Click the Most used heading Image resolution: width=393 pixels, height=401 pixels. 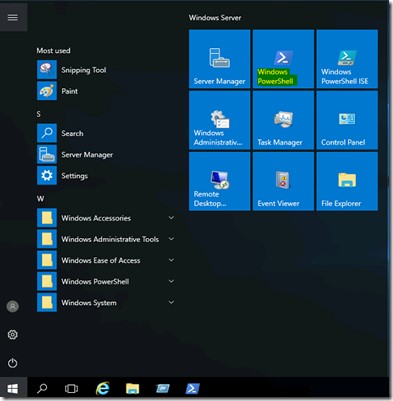tap(53, 50)
